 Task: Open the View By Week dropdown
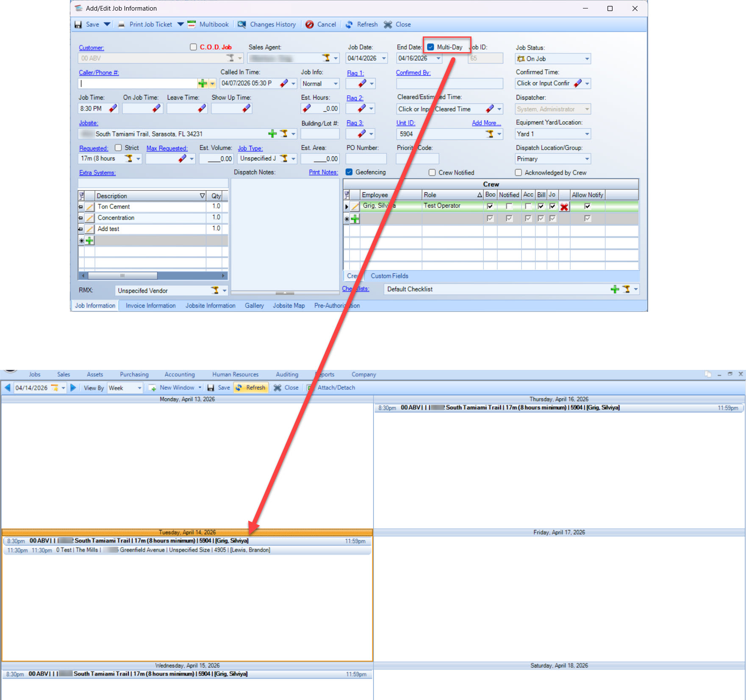coord(139,388)
